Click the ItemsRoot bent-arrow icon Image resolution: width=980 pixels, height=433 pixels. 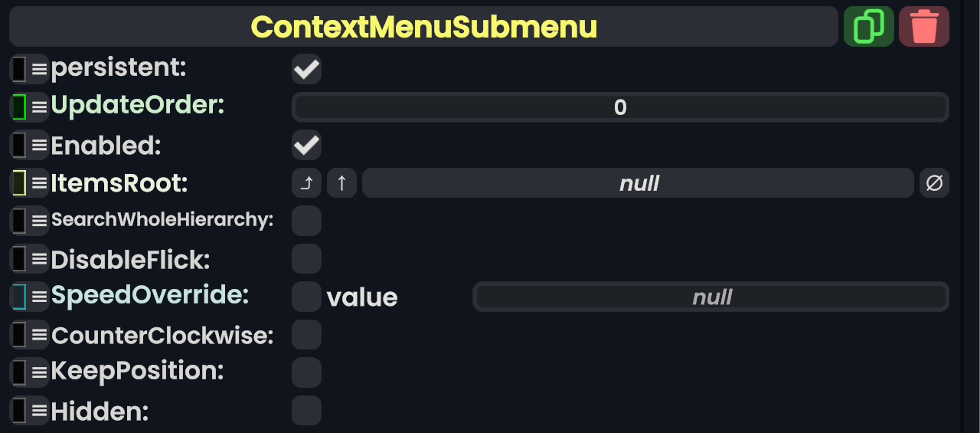point(306,183)
